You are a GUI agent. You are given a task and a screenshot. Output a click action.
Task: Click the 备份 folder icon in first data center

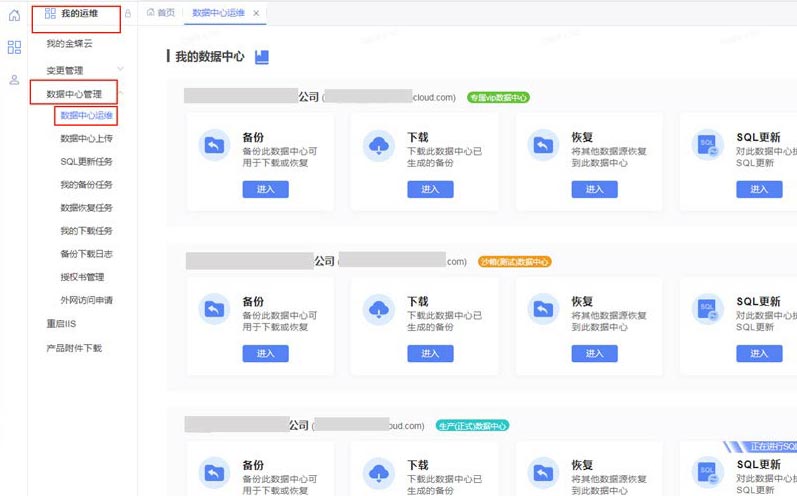pyautogui.click(x=214, y=144)
